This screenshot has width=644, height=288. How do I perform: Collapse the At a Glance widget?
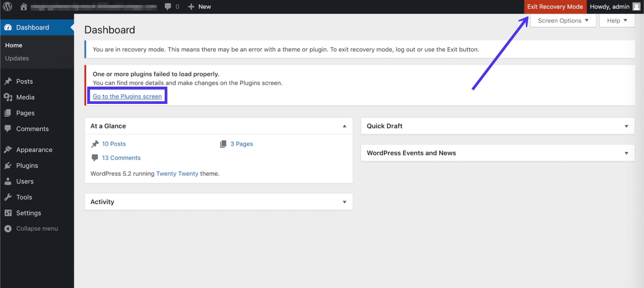(x=344, y=126)
